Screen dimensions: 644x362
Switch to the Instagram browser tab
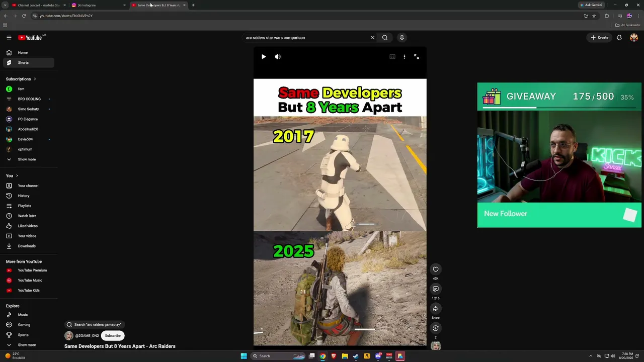[99, 5]
